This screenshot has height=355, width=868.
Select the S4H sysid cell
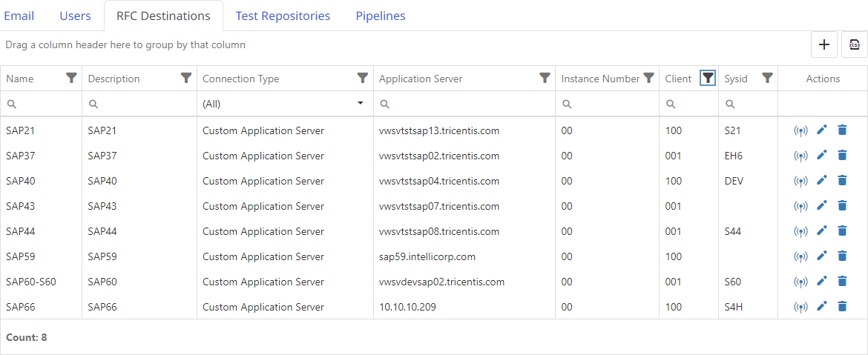point(734,308)
